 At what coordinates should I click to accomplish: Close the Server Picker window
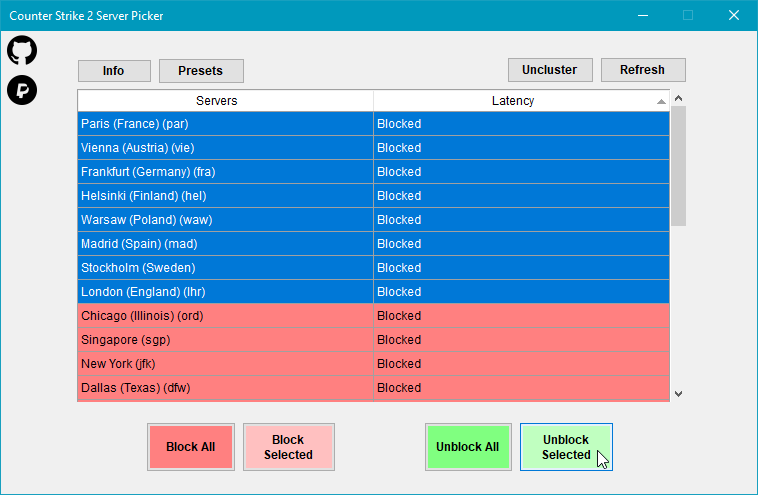click(x=734, y=15)
